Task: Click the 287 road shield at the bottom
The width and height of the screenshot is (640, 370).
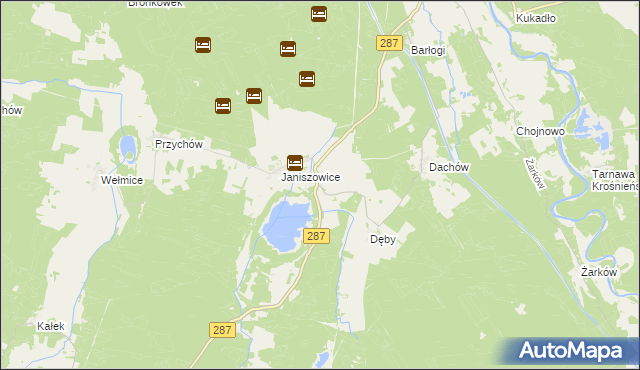Action: click(222, 330)
